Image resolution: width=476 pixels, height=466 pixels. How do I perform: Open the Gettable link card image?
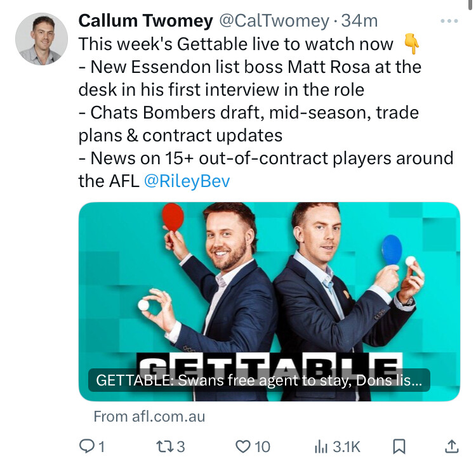tap(269, 302)
